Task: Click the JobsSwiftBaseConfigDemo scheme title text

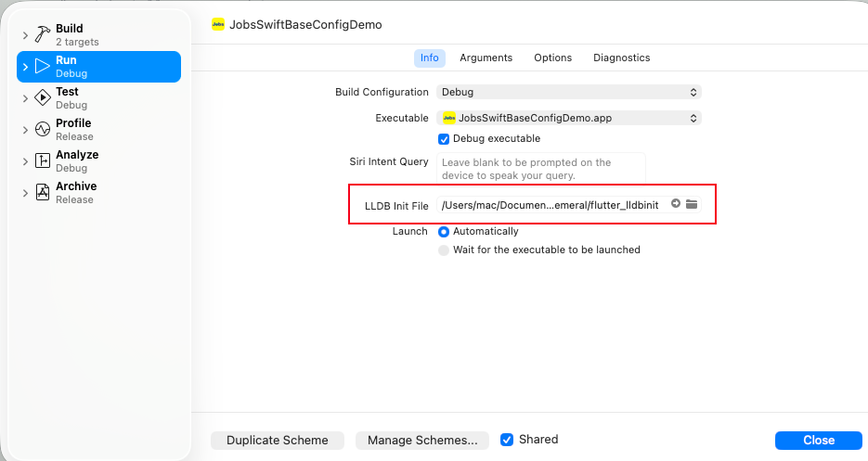Action: pyautogui.click(x=305, y=24)
